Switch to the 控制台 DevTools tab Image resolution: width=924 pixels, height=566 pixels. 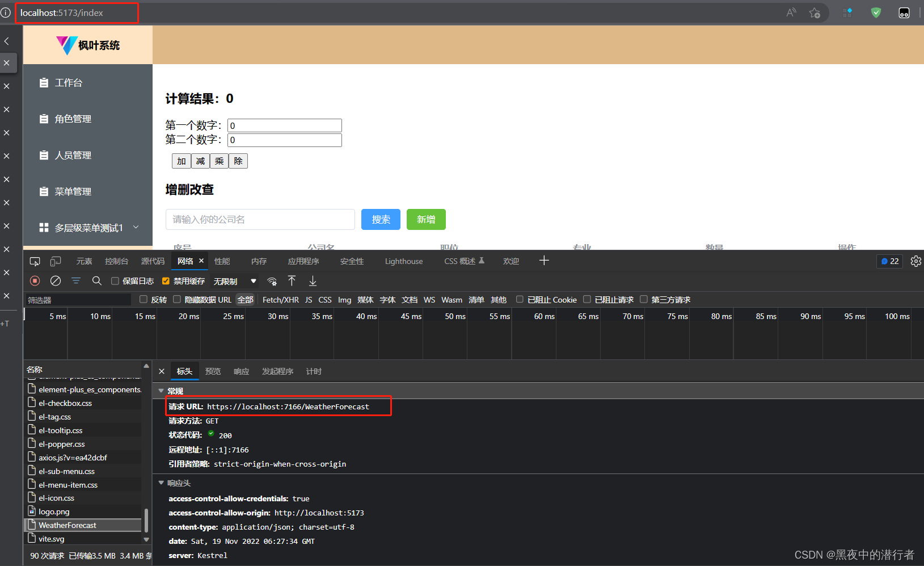116,261
